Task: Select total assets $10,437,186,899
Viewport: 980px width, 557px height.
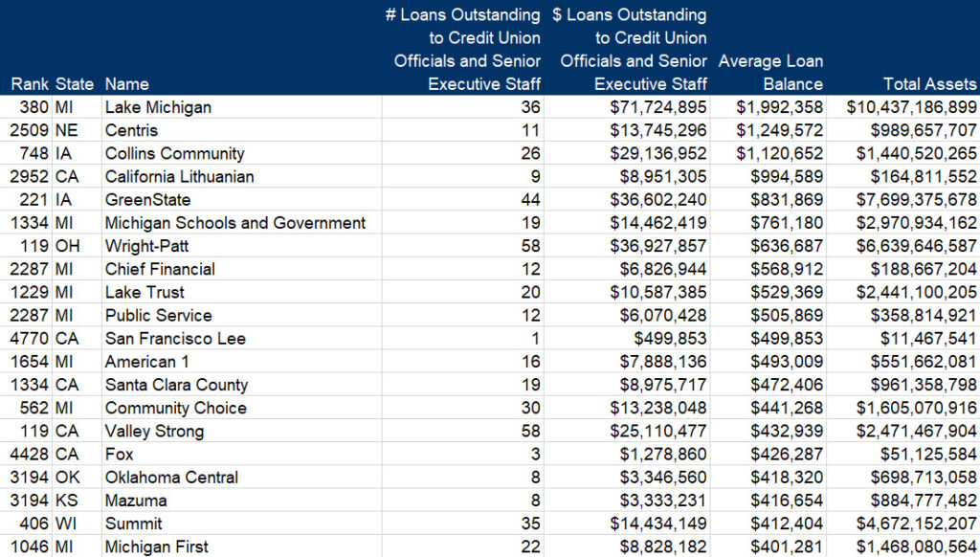Action: tap(911, 107)
